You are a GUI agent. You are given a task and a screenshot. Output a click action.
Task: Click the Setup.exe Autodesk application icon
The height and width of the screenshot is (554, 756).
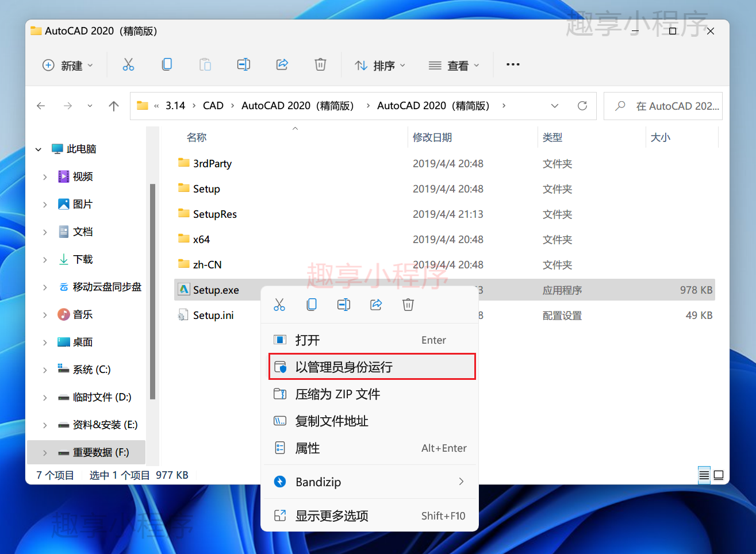pos(184,290)
